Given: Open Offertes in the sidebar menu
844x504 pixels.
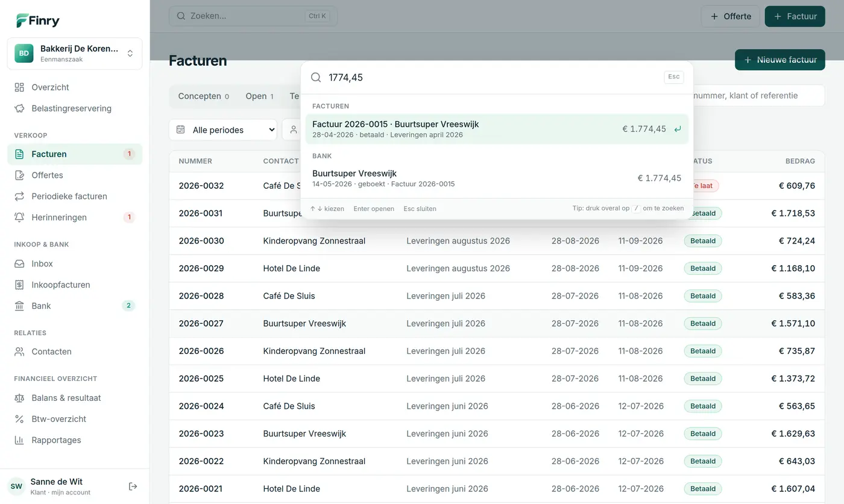Looking at the screenshot, I should (x=75, y=175).
